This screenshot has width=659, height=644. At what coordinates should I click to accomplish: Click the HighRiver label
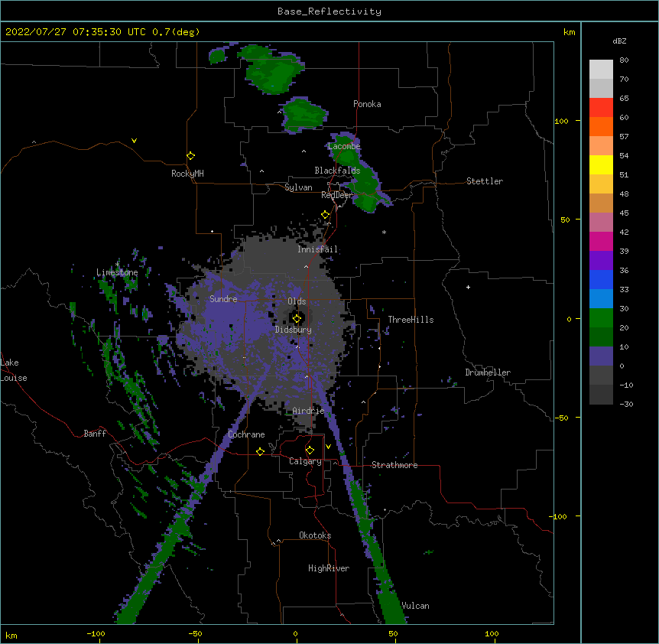(x=329, y=568)
